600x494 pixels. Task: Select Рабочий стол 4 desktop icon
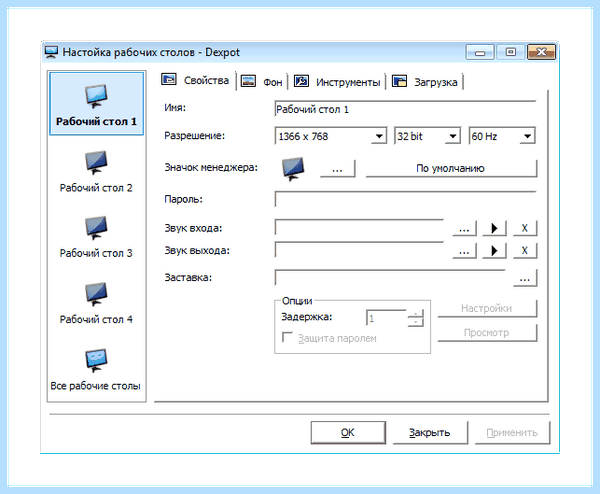(96, 303)
